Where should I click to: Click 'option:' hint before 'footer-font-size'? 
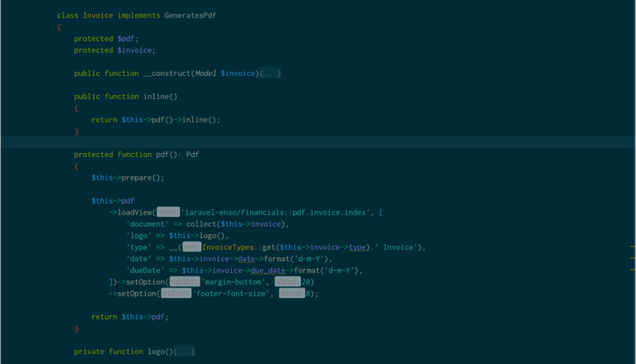[x=176, y=293]
